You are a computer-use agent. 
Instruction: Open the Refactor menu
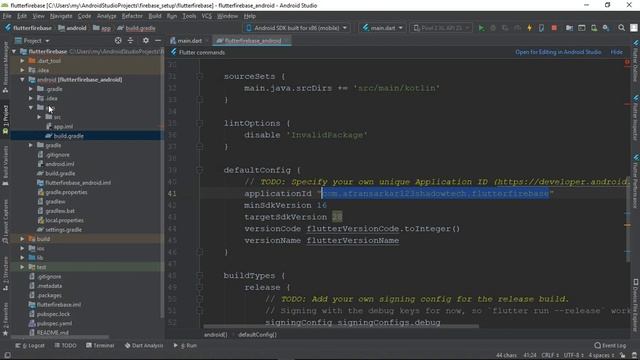[132, 16]
